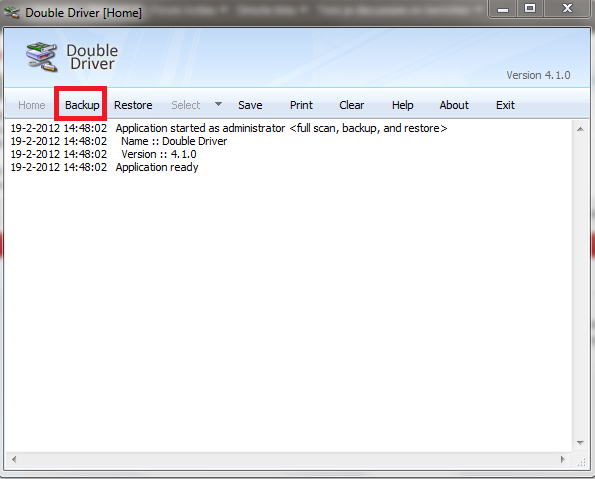Open the Help menu item
Image resolution: width=595 pixels, height=479 pixels.
pyautogui.click(x=403, y=105)
